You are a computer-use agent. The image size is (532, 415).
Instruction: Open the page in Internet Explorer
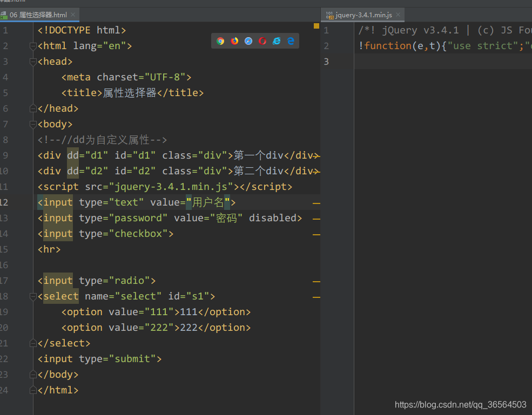[x=276, y=40]
